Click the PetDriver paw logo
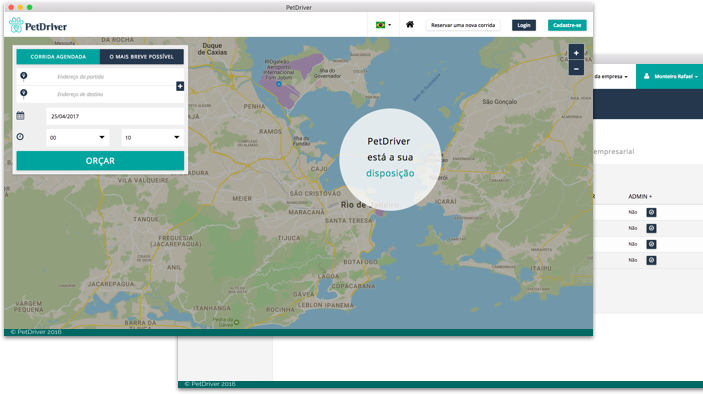The image size is (703, 394). click(16, 25)
